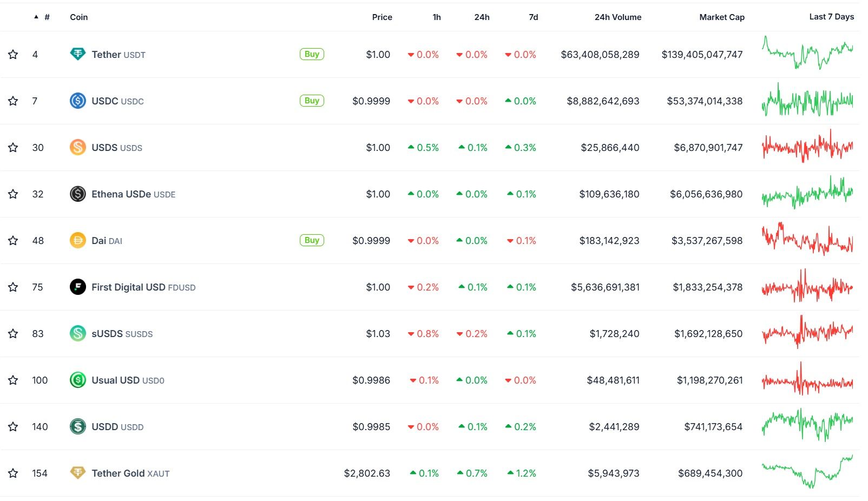Click the Tether coin logo icon
The width and height of the screenshot is (868, 501).
coord(78,54)
